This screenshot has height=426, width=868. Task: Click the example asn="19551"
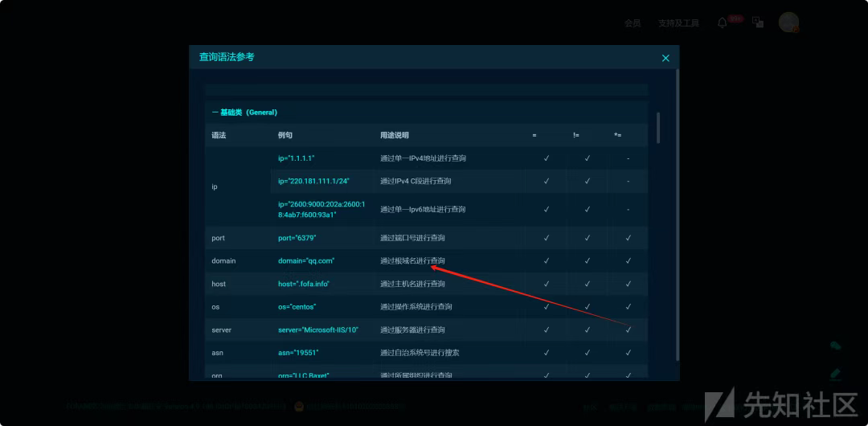pos(298,352)
